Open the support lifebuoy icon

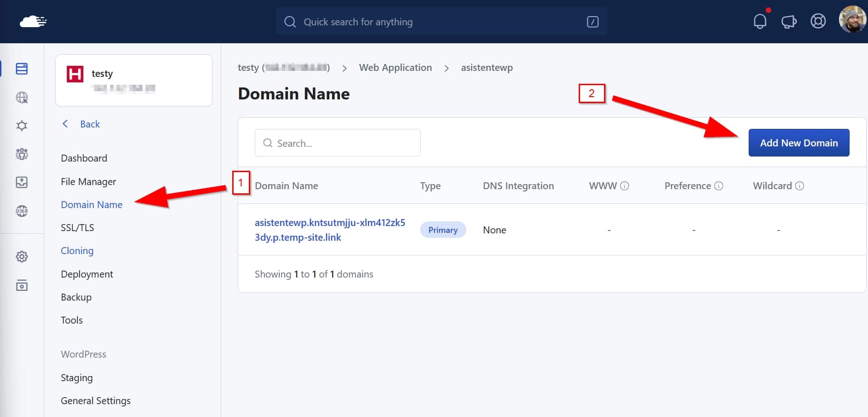coord(818,21)
